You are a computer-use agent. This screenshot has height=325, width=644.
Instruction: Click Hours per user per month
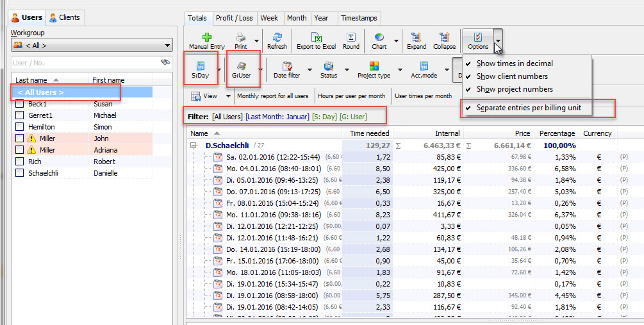(x=352, y=96)
